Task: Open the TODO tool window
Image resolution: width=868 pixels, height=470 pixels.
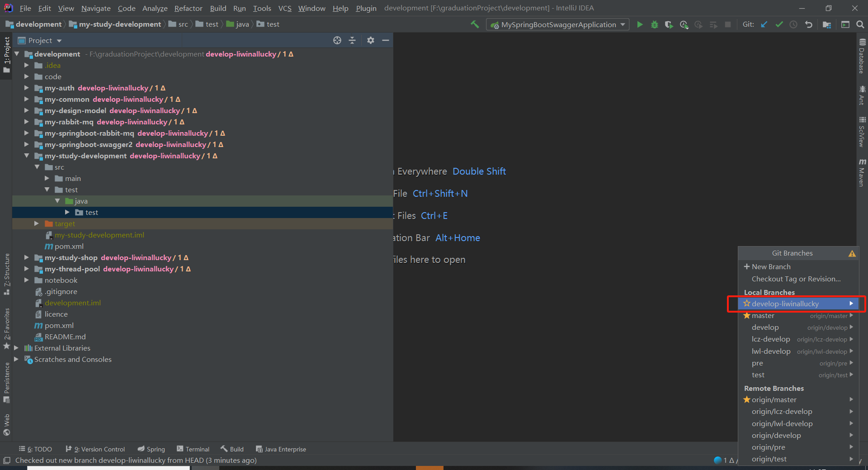Action: [x=36, y=449]
